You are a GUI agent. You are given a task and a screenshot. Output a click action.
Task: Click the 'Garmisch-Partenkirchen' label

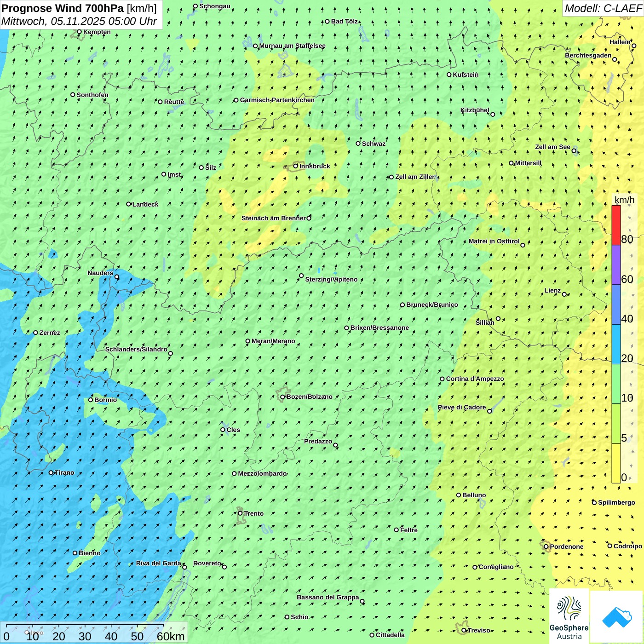tap(277, 100)
